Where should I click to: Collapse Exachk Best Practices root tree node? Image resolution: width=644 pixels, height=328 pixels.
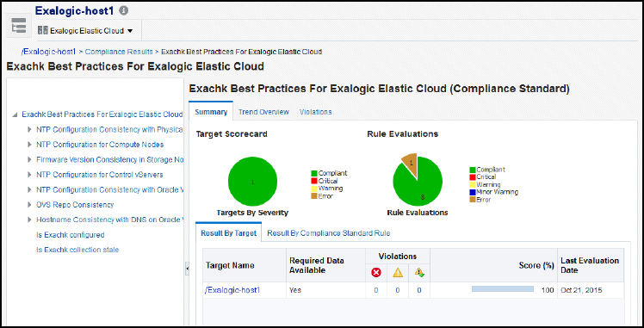pos(15,114)
